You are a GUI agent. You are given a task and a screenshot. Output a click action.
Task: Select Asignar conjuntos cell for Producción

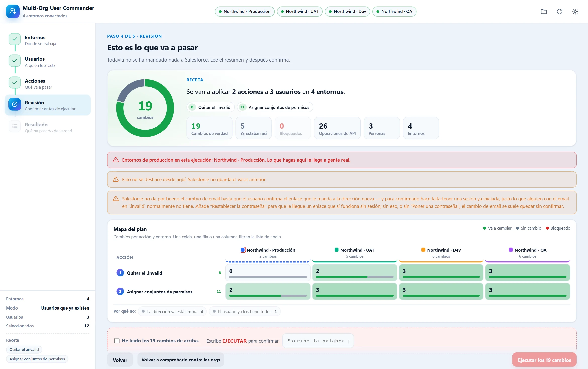tap(268, 291)
